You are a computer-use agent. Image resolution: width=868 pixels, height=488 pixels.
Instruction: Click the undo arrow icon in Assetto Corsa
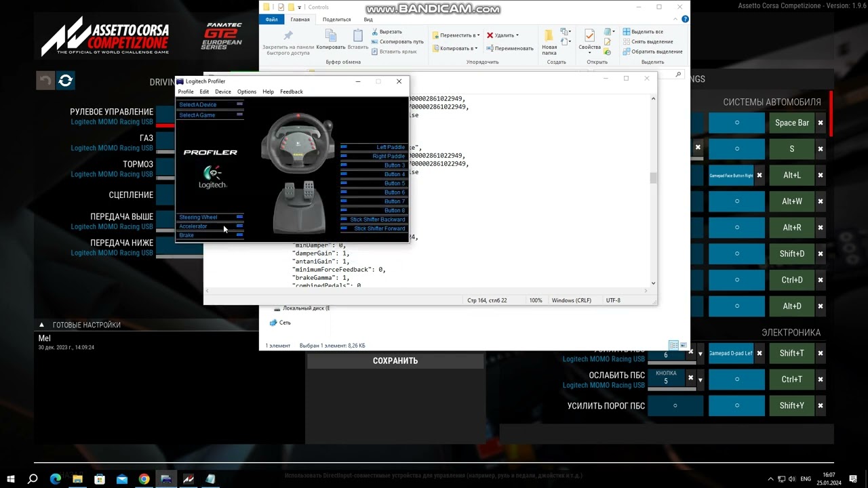pyautogui.click(x=45, y=81)
